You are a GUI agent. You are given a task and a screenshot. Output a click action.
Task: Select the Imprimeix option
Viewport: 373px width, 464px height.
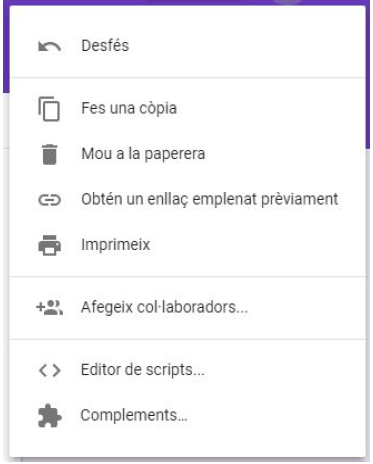188,245
